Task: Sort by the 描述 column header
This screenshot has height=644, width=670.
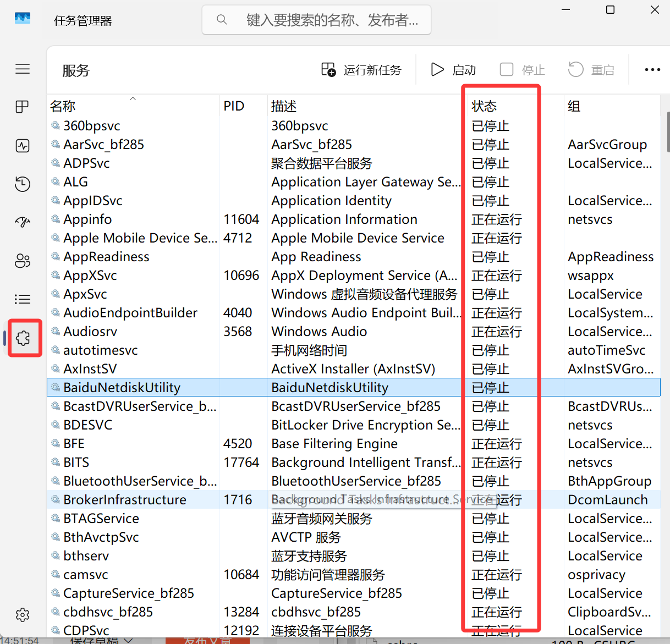Action: coord(366,106)
